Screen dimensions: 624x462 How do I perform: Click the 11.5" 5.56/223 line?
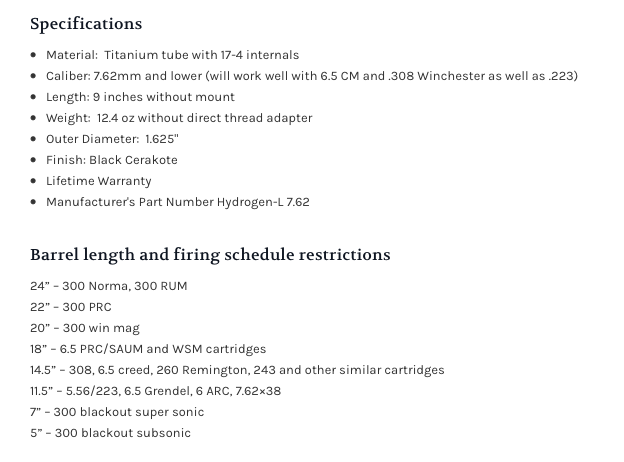155,391
